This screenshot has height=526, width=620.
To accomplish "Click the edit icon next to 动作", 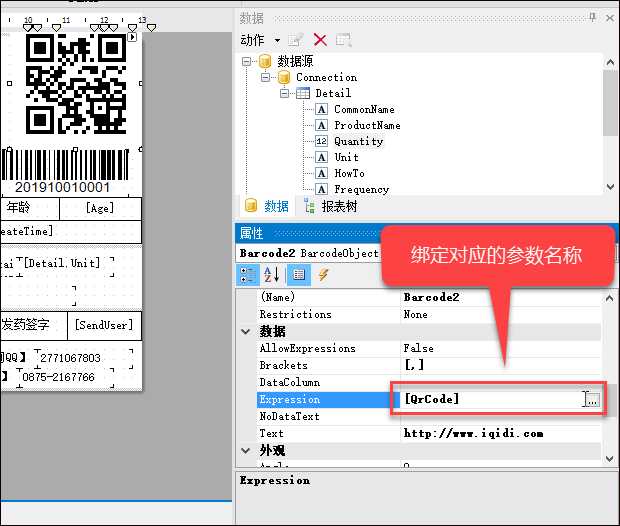I will (296, 40).
